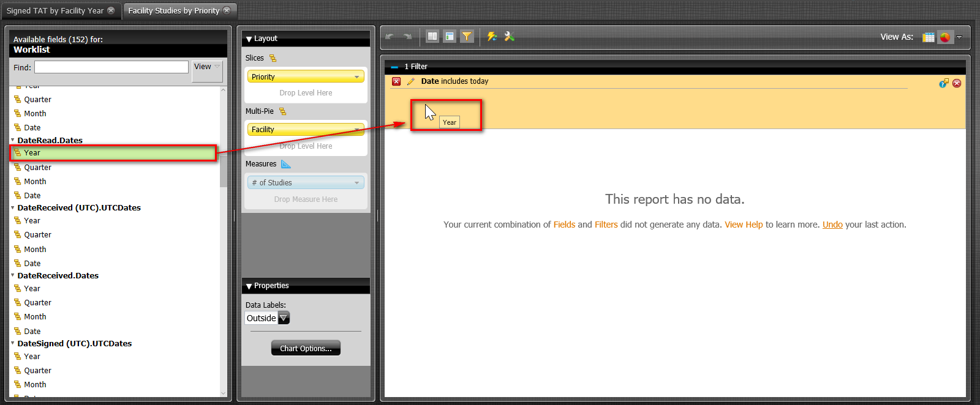Edit the Date filter with pencil icon

click(410, 81)
